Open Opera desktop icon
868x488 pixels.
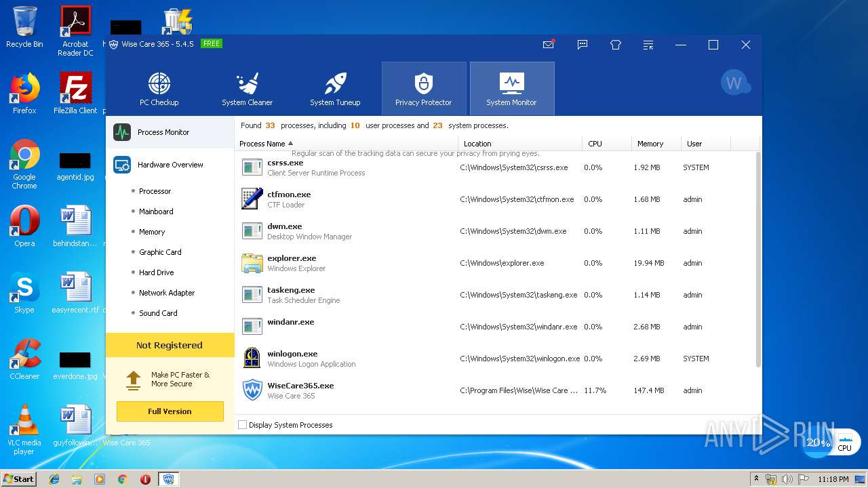click(x=24, y=226)
